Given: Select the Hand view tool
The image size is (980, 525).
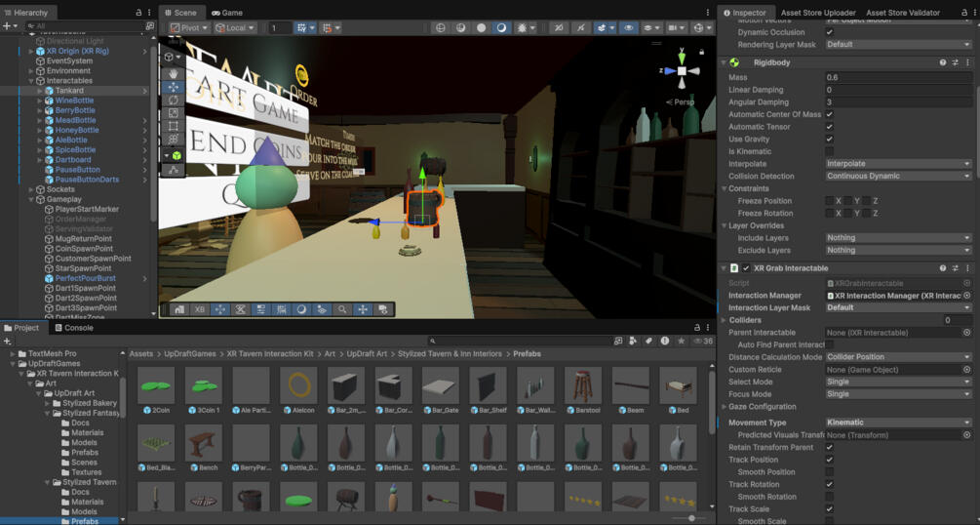Looking at the screenshot, I should (x=174, y=74).
